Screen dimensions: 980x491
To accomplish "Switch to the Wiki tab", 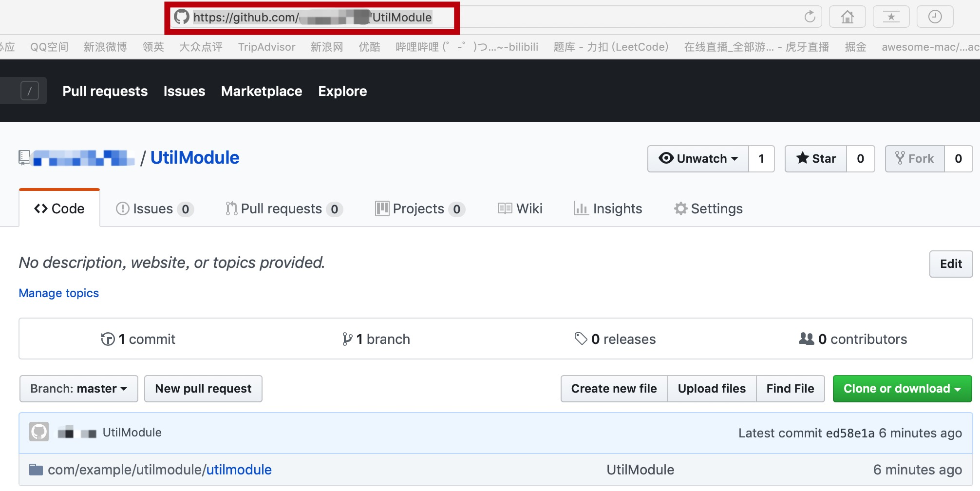I will point(520,208).
